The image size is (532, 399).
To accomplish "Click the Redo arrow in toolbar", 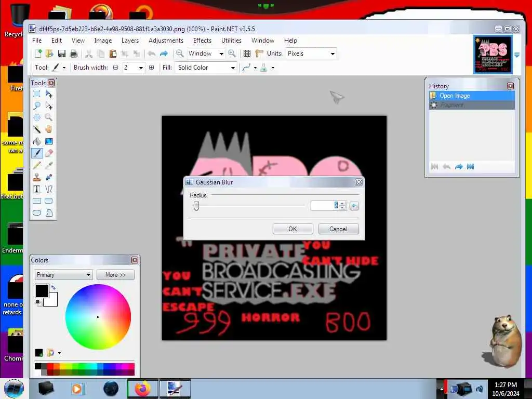I will (x=164, y=54).
